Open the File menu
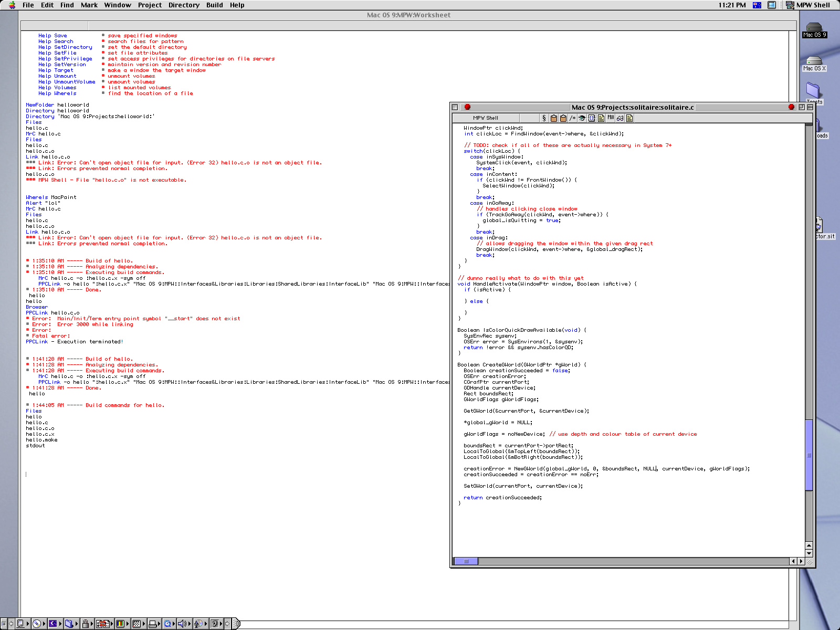 (x=28, y=5)
